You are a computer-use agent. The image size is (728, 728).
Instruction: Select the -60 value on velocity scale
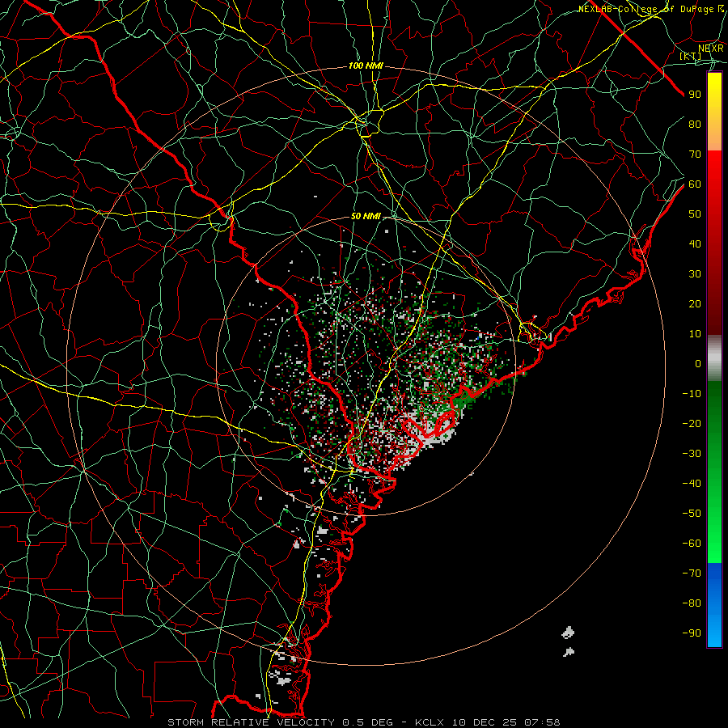(x=692, y=544)
